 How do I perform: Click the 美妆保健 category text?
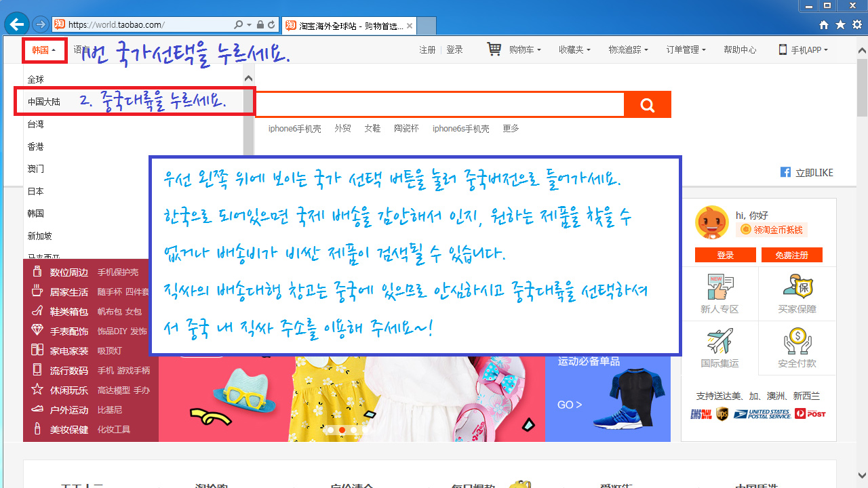coord(69,430)
